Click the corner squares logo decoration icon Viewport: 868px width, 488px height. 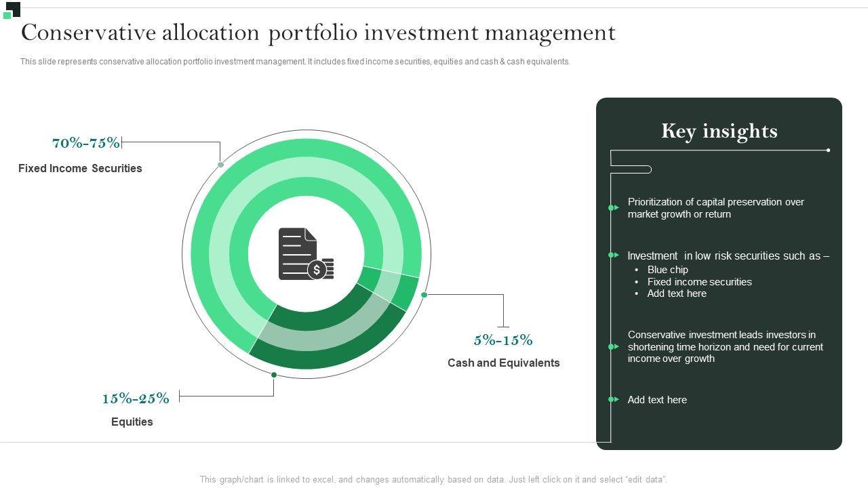(12, 10)
